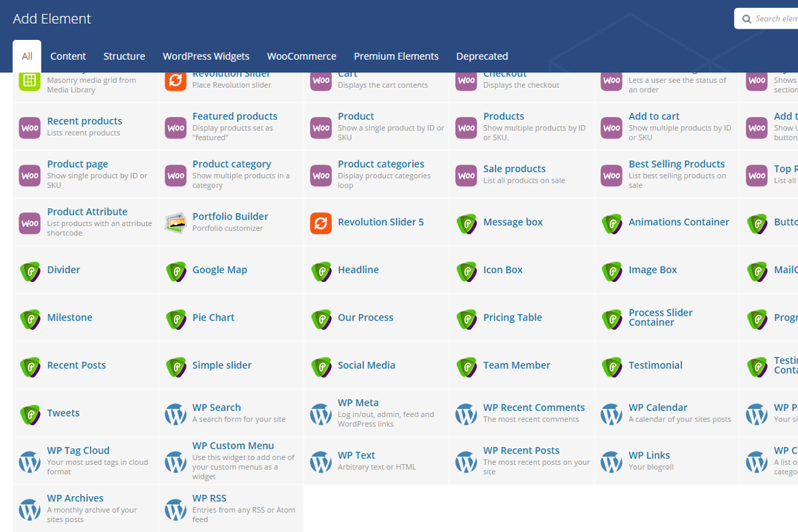Click the Product category element icon
Screen dimensions: 798x532
point(176,175)
